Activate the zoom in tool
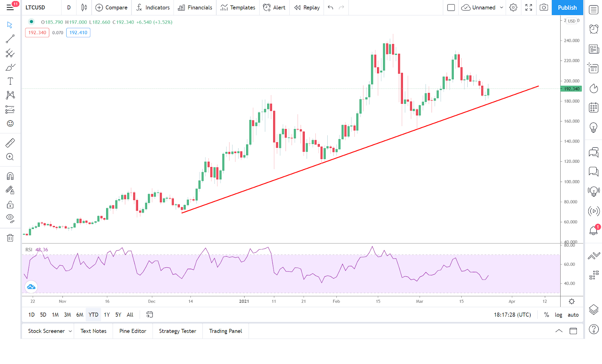This screenshot has height=364, width=602. coord(10,157)
